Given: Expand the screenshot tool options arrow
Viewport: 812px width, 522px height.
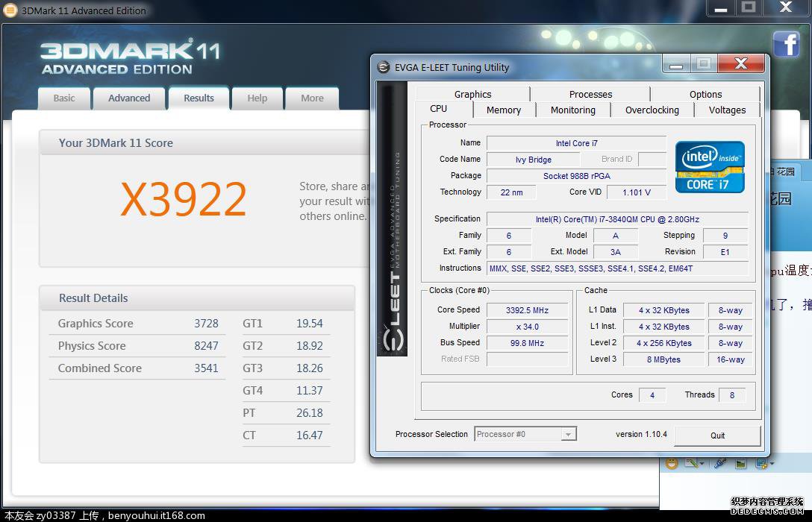Looking at the screenshot, I should (772, 464).
